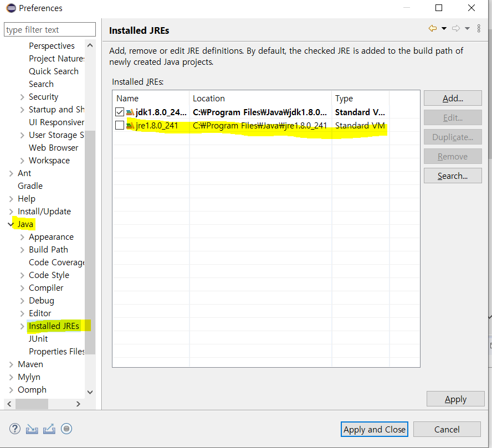Screen dimensions: 492x448
Task: Select Code Coverage preference page
Action: 57,262
